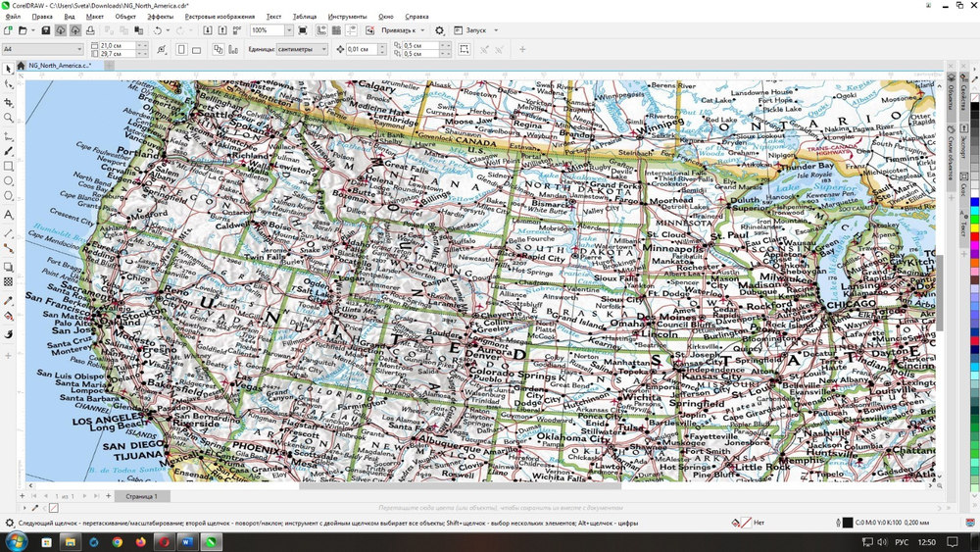Add a page after the current page
Screen dimensions: 980x552
coord(108,496)
